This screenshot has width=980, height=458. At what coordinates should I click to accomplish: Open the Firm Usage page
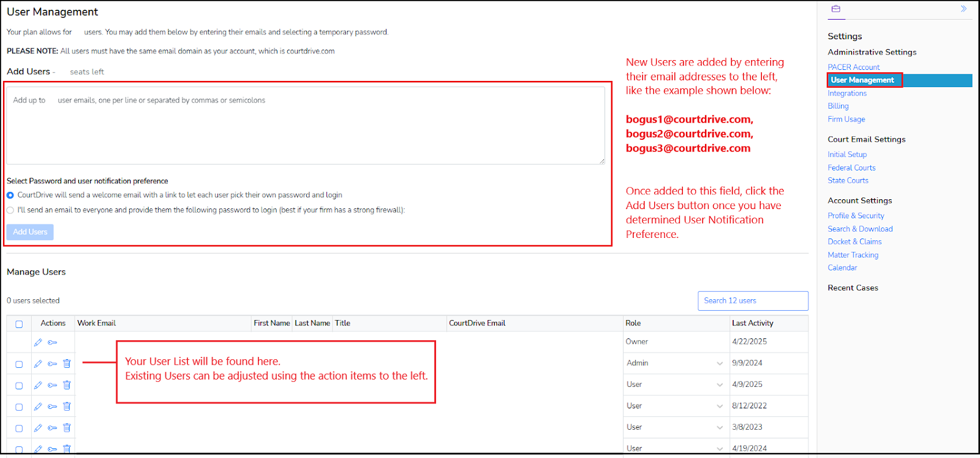tap(846, 120)
